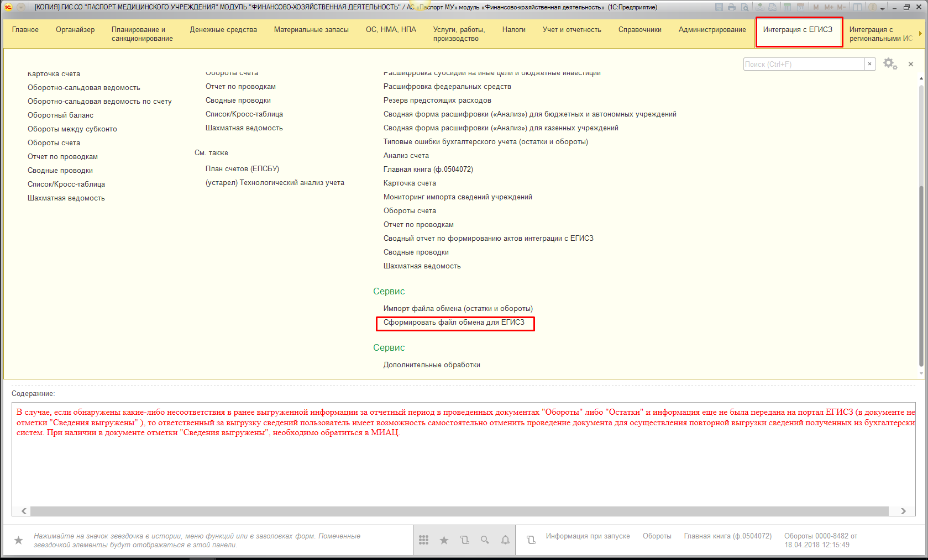The width and height of the screenshot is (928, 560).
Task: Click the horizontal scrollbar under Содержание text
Action: 459,511
